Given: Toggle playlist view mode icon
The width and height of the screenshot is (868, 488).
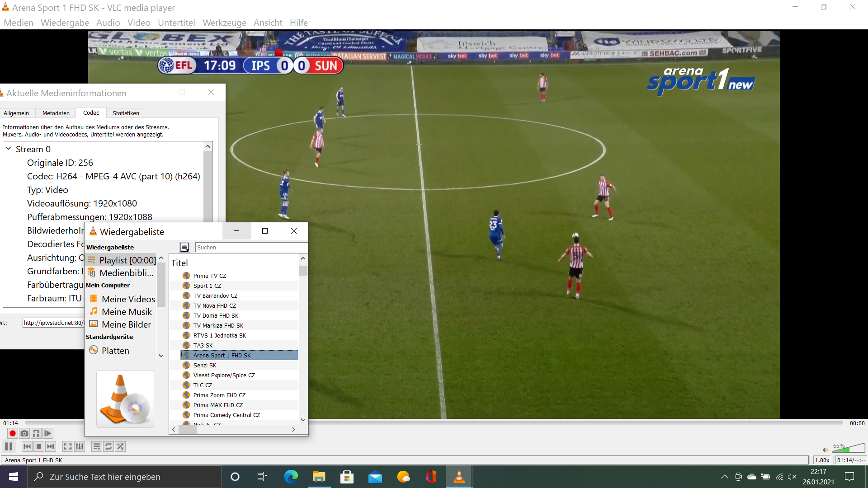Looking at the screenshot, I should 184,247.
